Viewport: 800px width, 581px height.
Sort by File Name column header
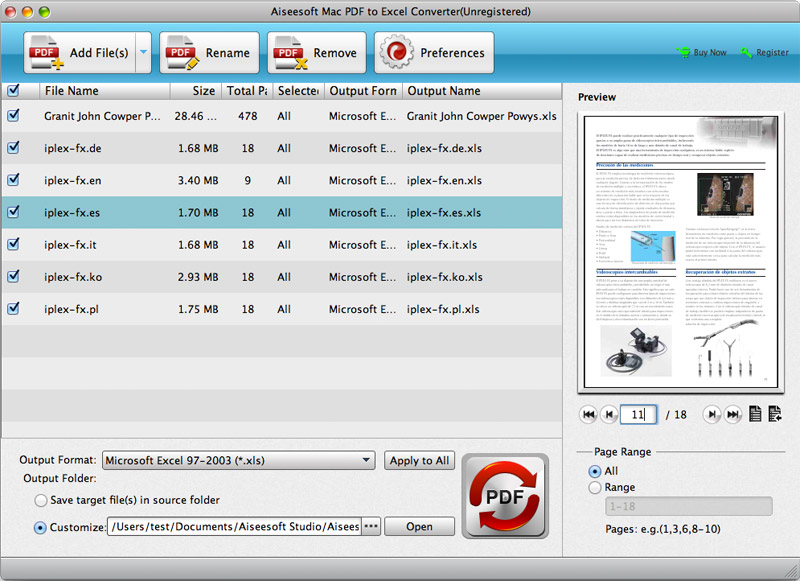point(105,91)
